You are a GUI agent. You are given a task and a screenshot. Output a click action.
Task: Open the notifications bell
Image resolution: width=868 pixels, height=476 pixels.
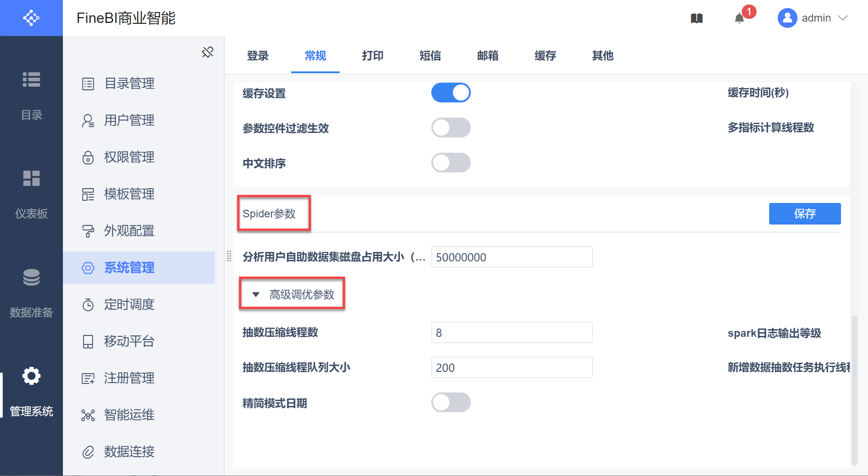(x=739, y=18)
